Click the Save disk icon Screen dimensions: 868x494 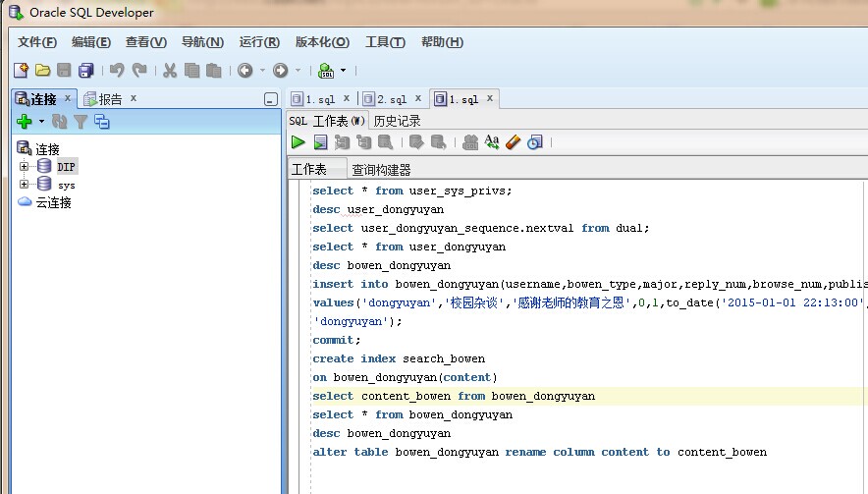pos(64,71)
